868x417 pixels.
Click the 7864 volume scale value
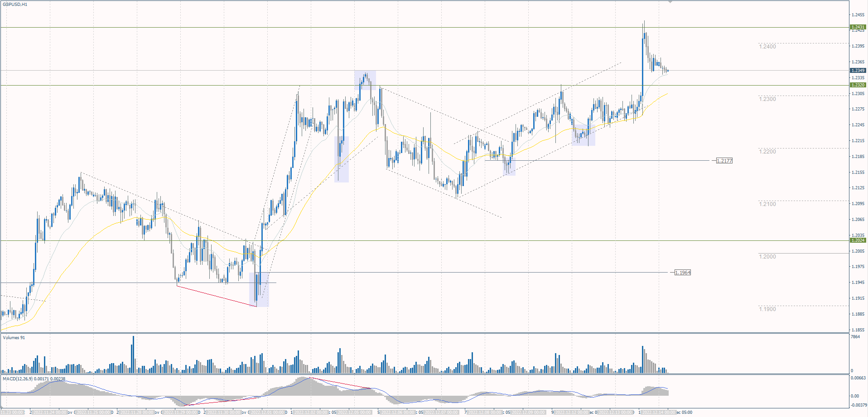[x=855, y=337]
